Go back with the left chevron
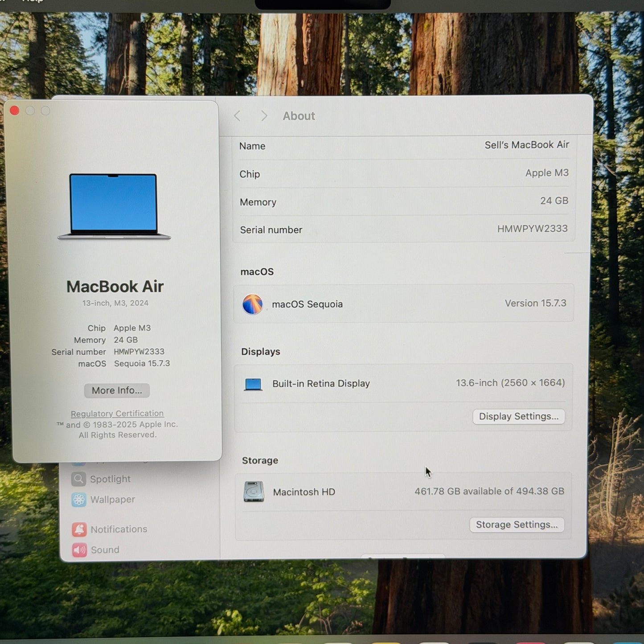Image resolution: width=644 pixels, height=644 pixels. click(237, 116)
